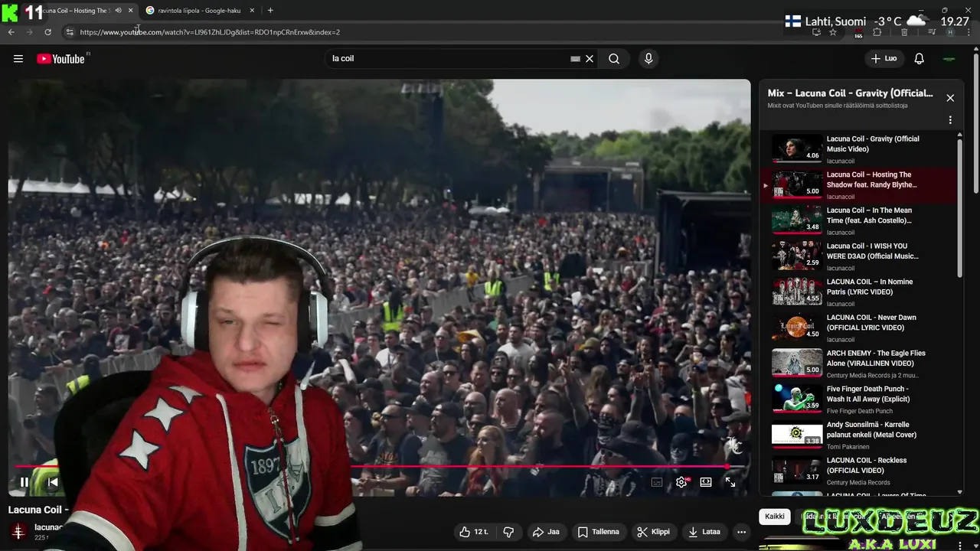980x551 pixels.
Task: Play ARCH ENEMY The Eagle Flies Alone
Action: [861, 364]
